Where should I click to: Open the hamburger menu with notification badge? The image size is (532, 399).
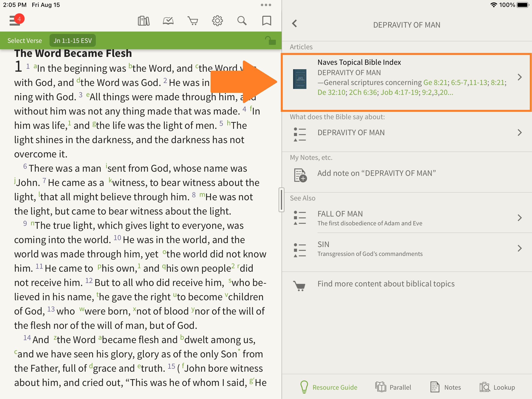[15, 20]
